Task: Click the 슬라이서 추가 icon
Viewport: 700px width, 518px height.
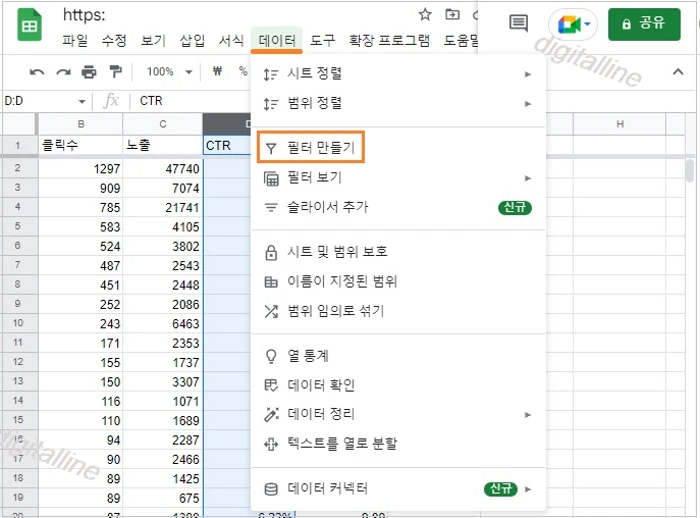Action: [271, 207]
